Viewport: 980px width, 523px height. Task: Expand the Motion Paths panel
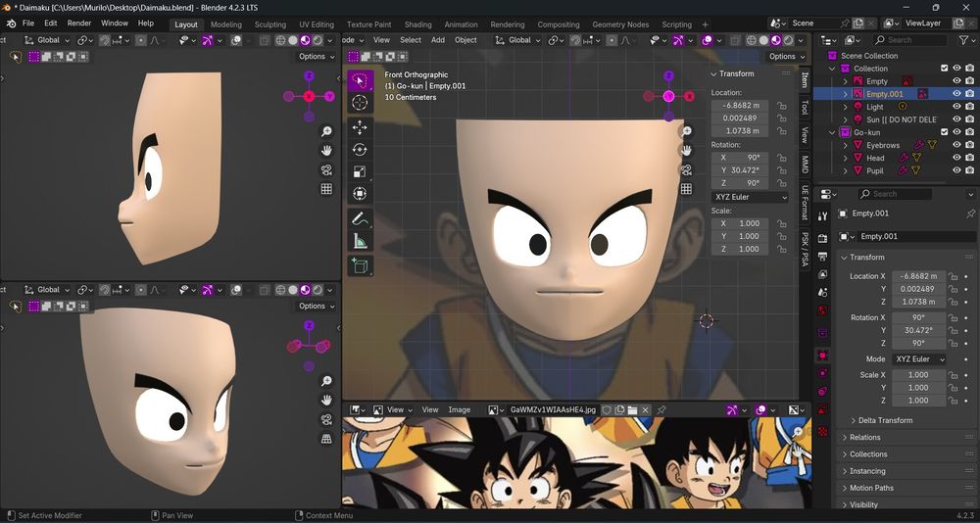click(870, 488)
